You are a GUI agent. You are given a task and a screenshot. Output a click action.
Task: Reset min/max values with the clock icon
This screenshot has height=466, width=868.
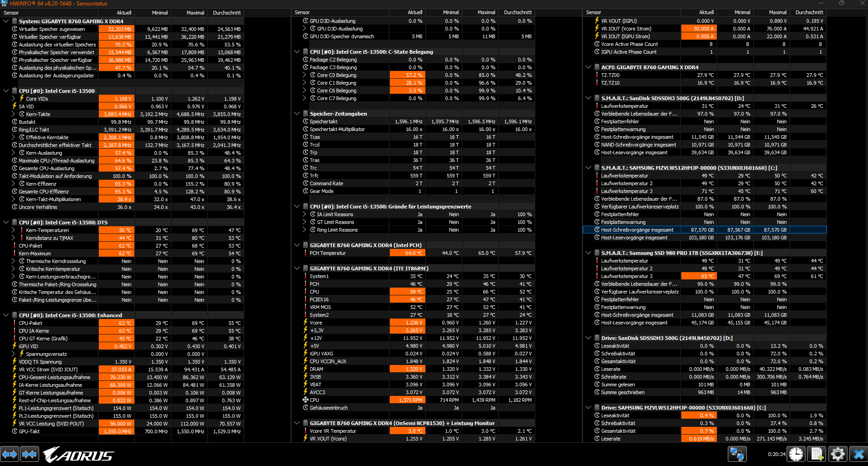coord(796,454)
